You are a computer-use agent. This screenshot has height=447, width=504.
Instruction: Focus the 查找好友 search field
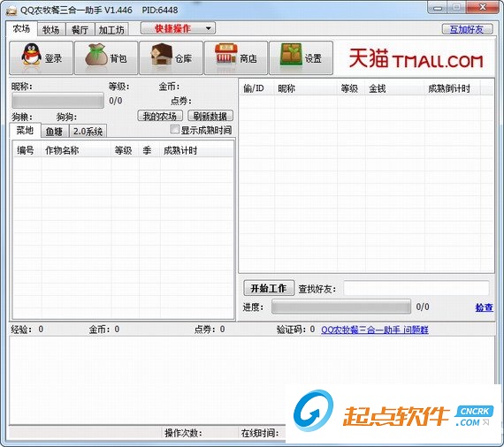(x=416, y=288)
